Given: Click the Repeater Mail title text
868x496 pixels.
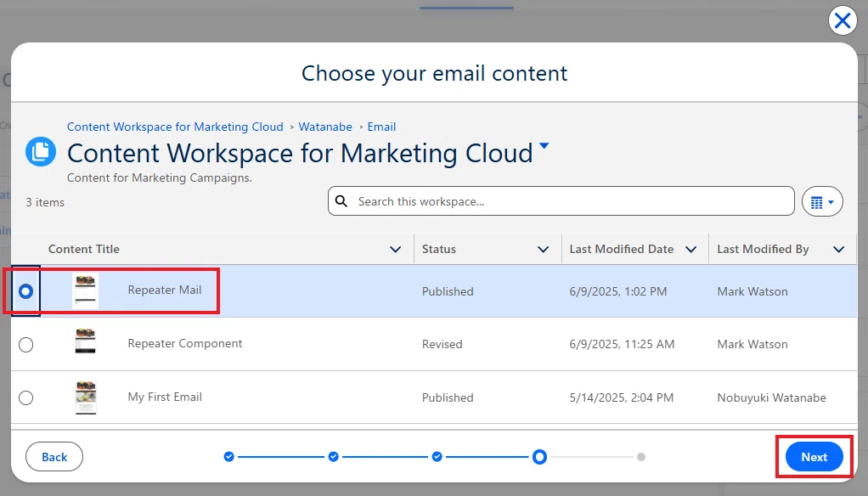Looking at the screenshot, I should (x=165, y=290).
